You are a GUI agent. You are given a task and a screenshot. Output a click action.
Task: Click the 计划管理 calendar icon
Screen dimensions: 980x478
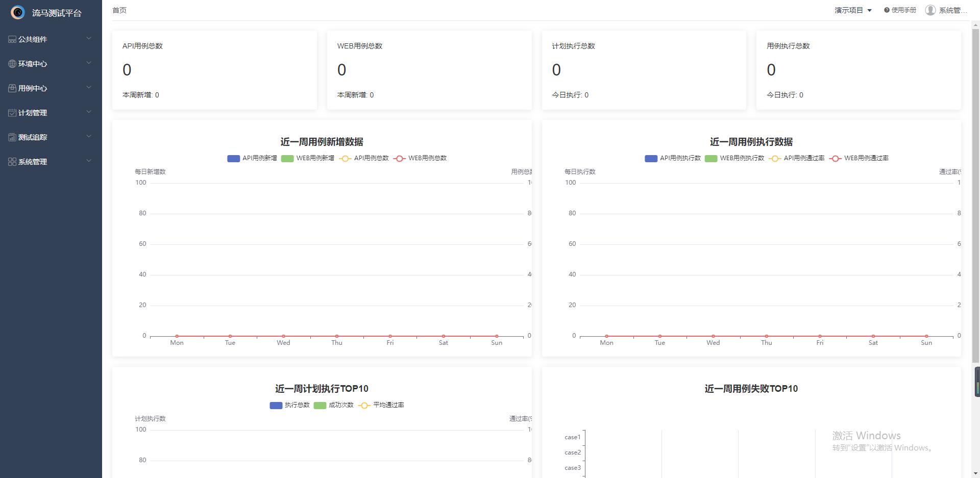coord(12,113)
